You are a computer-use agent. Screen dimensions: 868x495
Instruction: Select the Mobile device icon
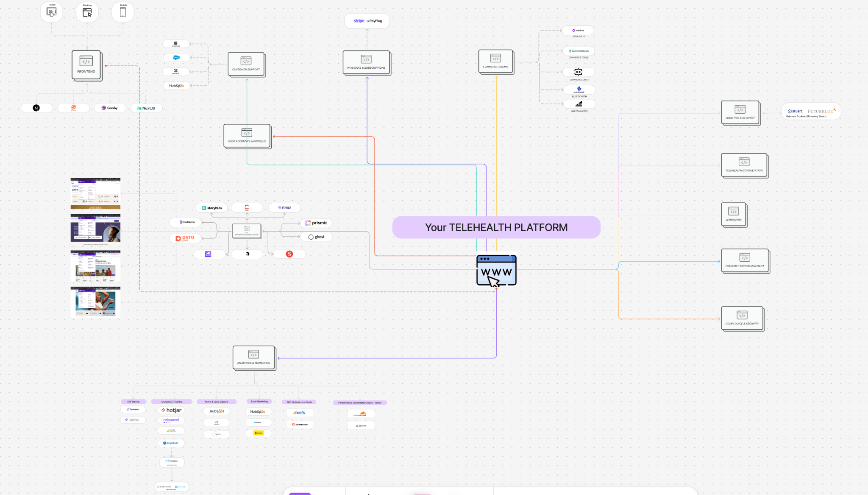coord(123,12)
